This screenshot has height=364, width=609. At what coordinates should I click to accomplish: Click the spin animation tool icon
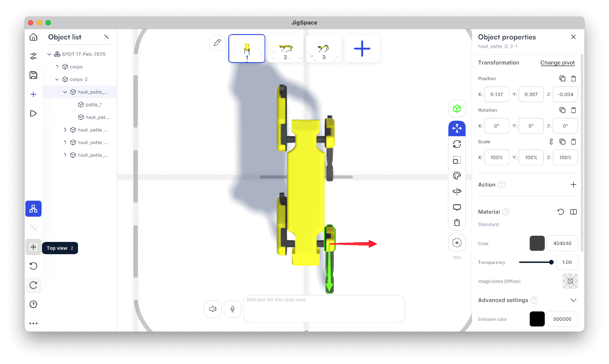point(457,192)
